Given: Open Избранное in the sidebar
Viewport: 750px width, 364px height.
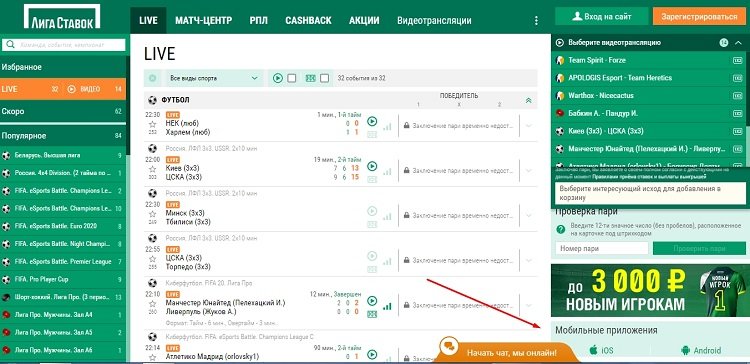Looking at the screenshot, I should [63, 67].
